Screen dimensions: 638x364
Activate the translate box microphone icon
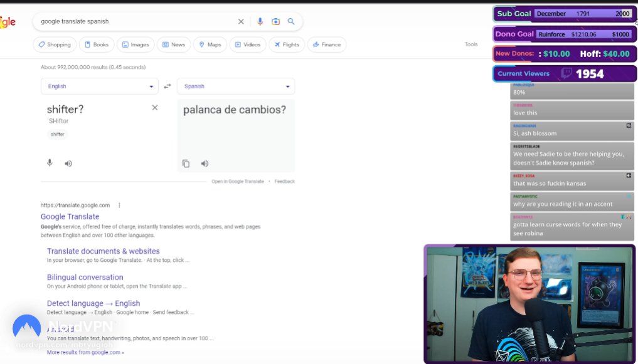[49, 163]
